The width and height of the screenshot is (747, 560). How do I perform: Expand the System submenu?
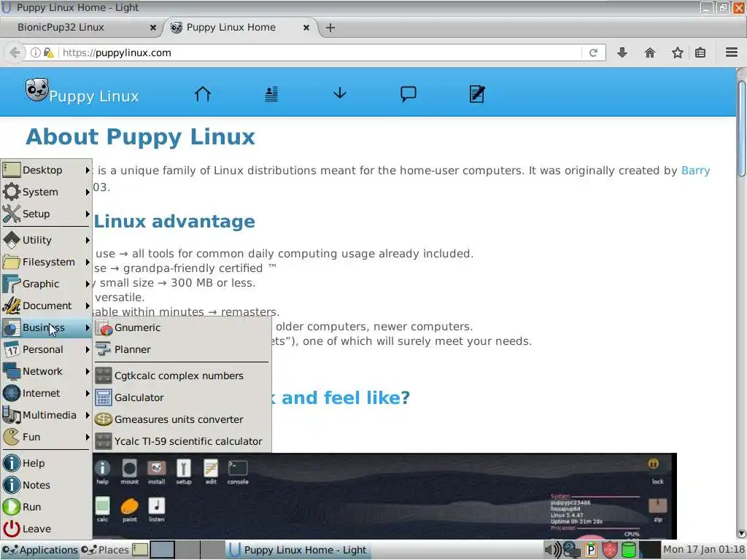(46, 192)
